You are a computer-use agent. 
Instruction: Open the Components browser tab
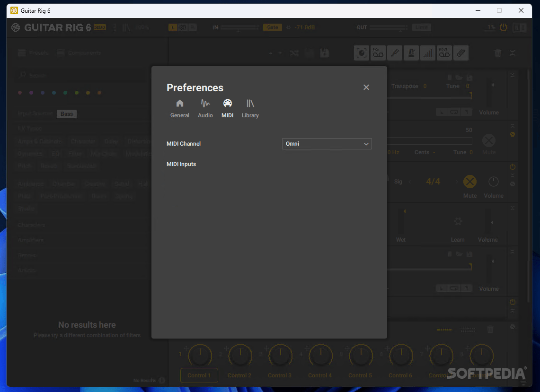click(79, 53)
